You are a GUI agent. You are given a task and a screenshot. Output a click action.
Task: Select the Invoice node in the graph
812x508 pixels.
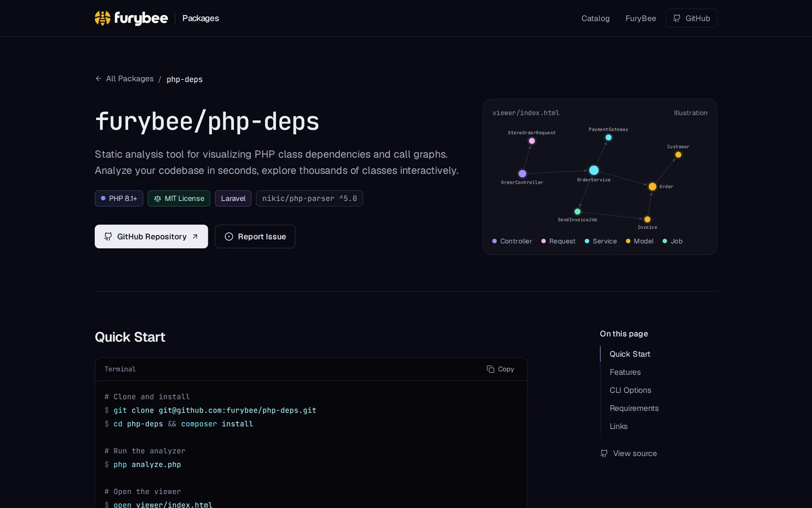pos(647,219)
